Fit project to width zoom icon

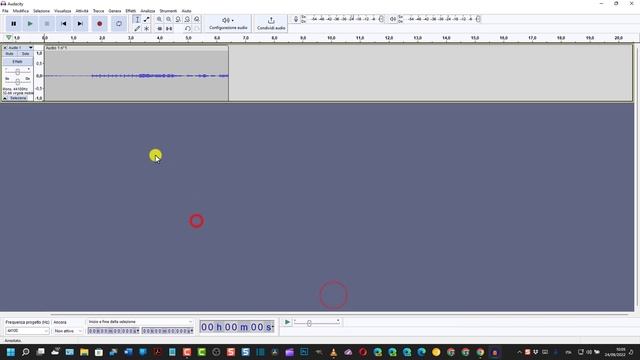[x=187, y=19]
